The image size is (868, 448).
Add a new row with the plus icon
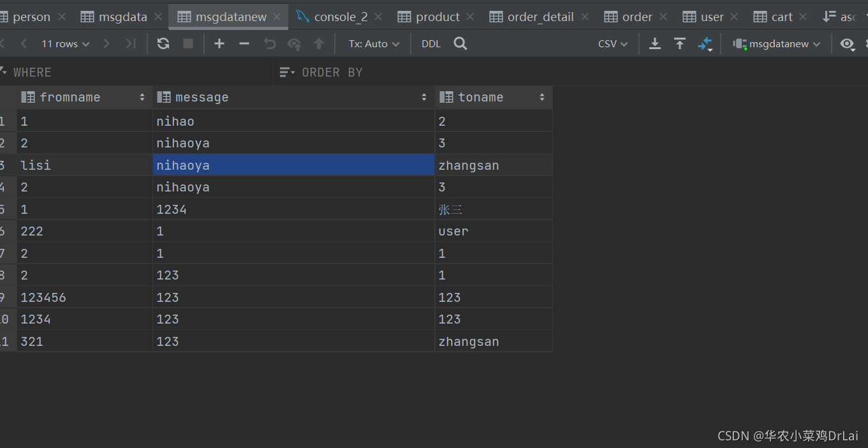219,43
